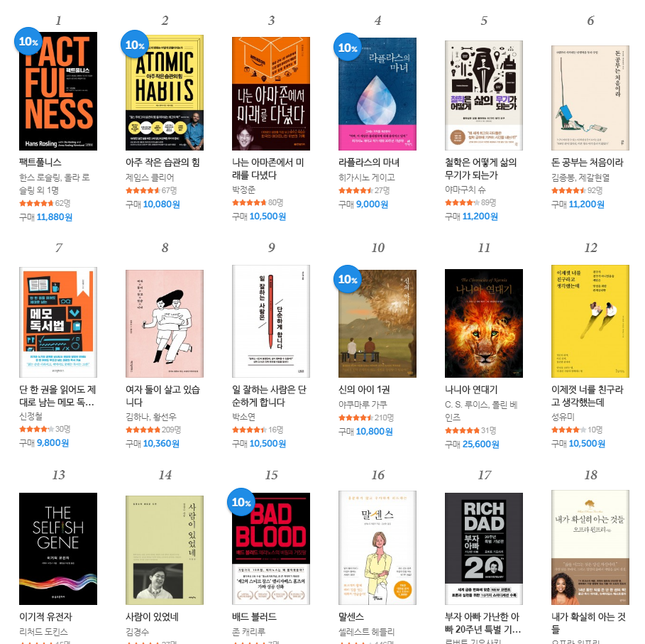Open the Rich Dad book cover
The width and height of the screenshot is (645, 644).
pyautogui.click(x=484, y=549)
